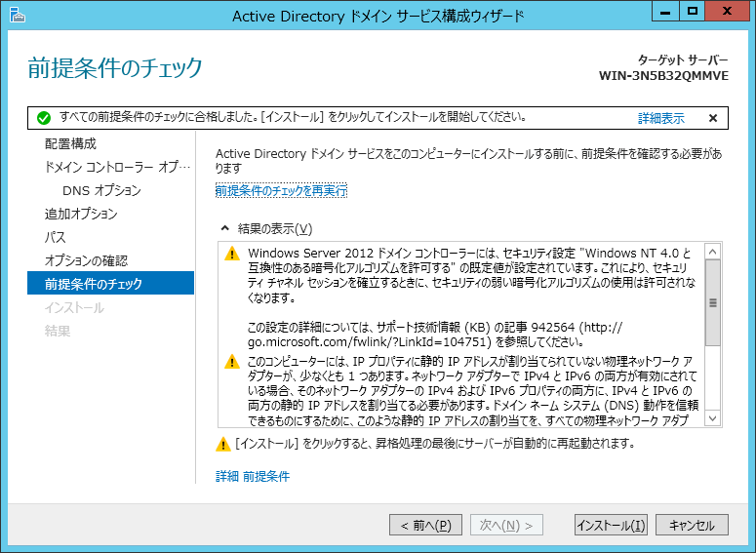Minimize the wizard window
The image size is (756, 553).
665,12
